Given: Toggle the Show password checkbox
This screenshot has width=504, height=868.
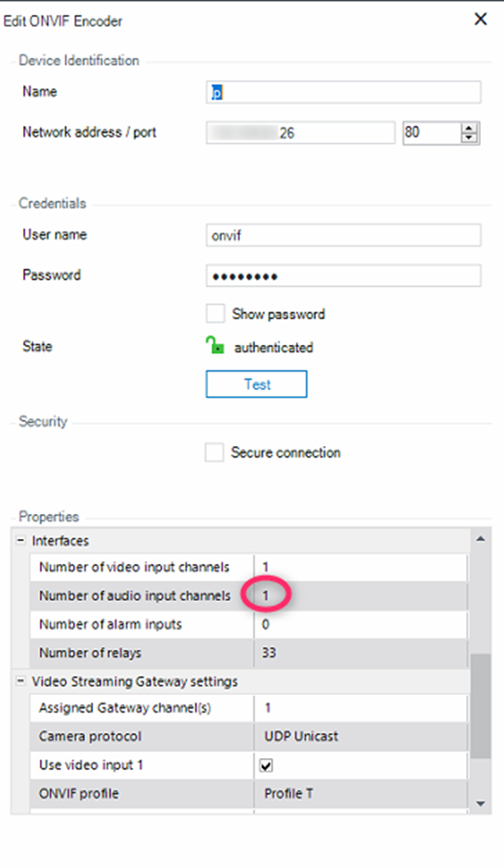Looking at the screenshot, I should (215, 313).
